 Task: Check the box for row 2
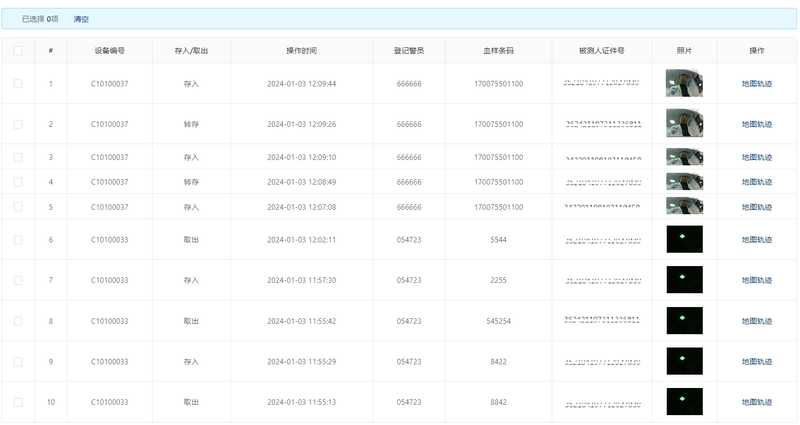pyautogui.click(x=18, y=124)
